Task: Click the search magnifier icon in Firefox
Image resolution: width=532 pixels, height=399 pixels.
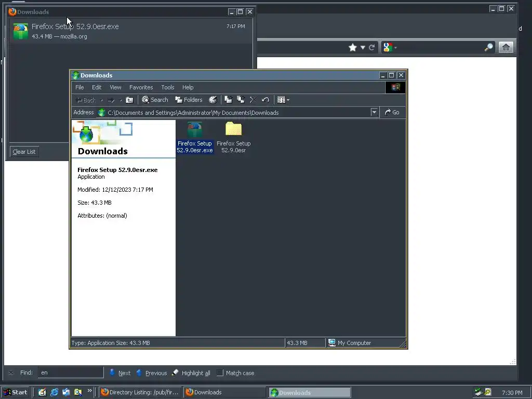Action: [x=488, y=47]
